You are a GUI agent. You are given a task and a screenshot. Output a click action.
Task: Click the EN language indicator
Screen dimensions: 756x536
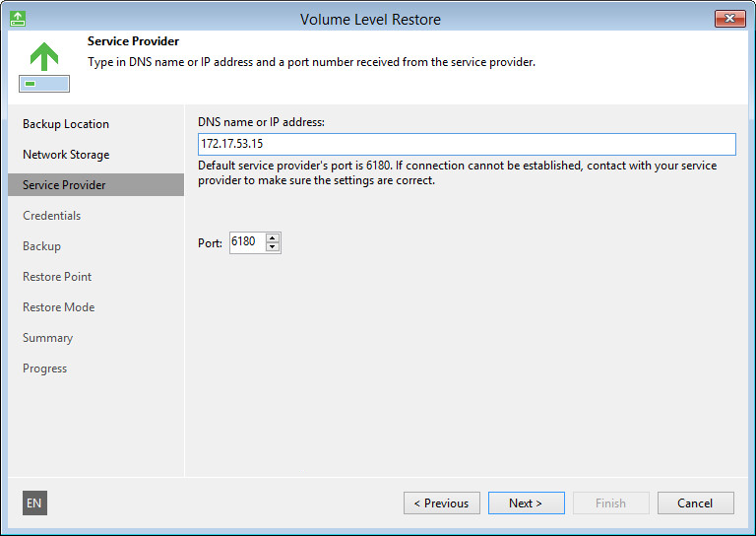click(34, 503)
